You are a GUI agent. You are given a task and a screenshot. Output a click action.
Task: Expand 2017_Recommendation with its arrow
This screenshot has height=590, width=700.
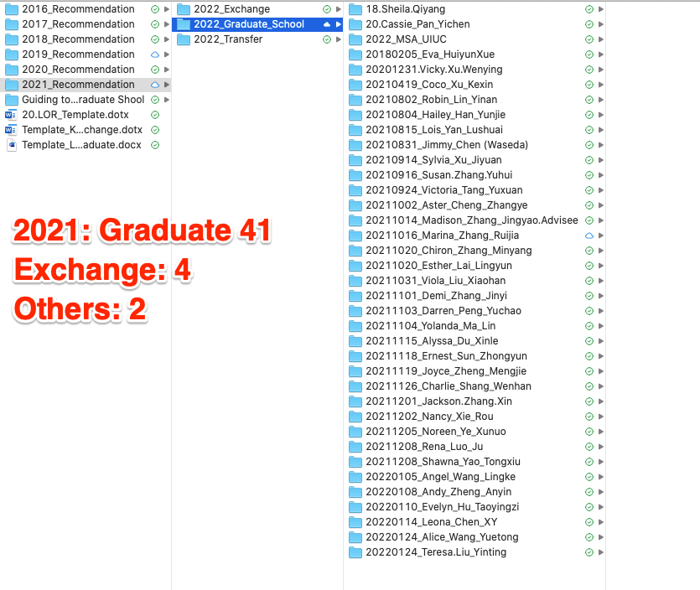tap(167, 24)
